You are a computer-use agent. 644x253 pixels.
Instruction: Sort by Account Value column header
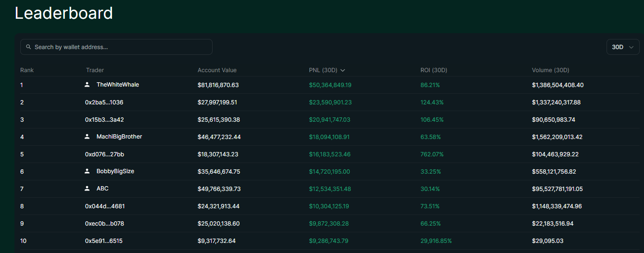pos(217,70)
